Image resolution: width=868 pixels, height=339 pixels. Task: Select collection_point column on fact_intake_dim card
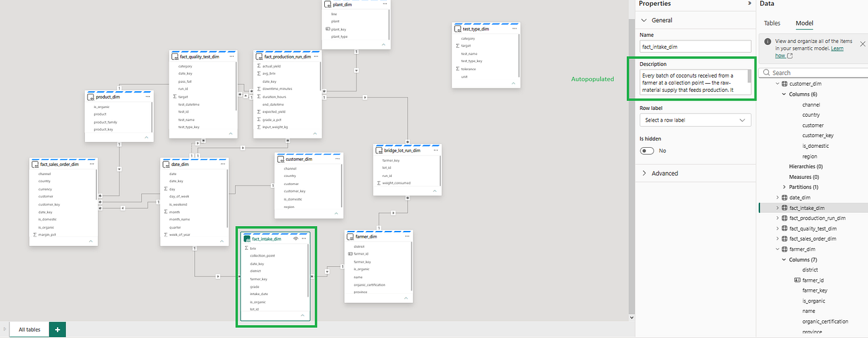click(262, 256)
